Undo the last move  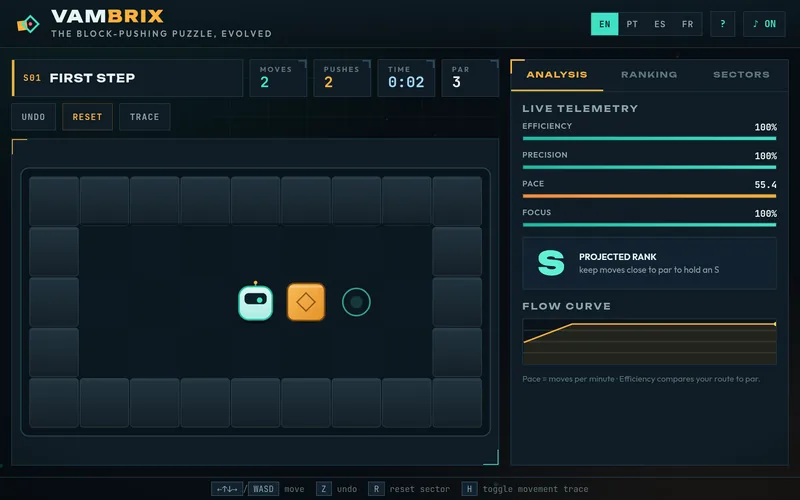pyautogui.click(x=33, y=117)
